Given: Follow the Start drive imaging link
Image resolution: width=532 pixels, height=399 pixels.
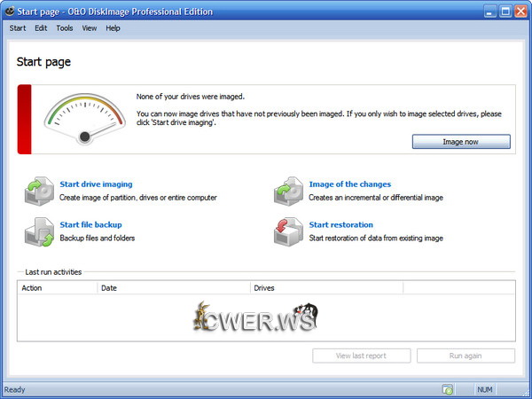Looking at the screenshot, I should pyautogui.click(x=96, y=184).
